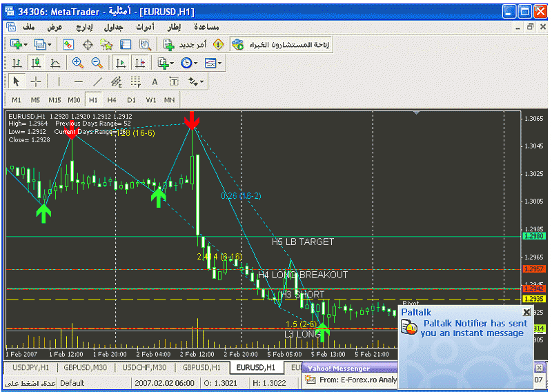Pick the horizontal line drawing tool
The width and height of the screenshot is (552, 392).
(78, 81)
